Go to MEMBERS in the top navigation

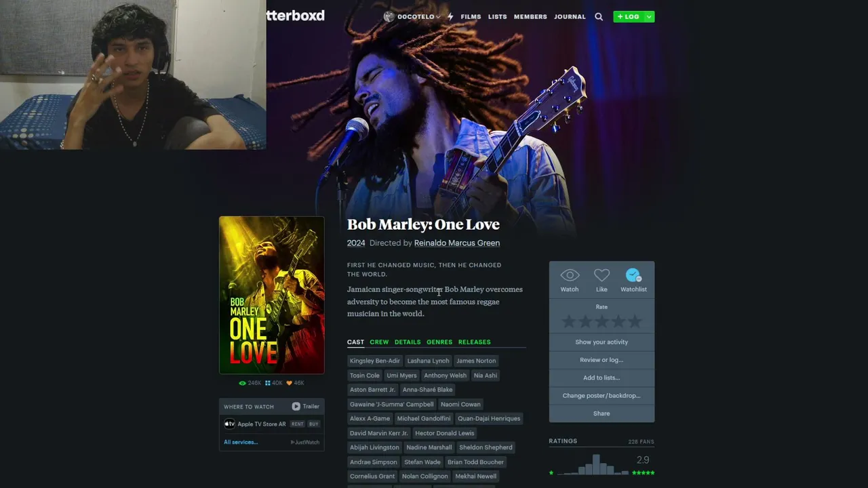click(x=530, y=17)
